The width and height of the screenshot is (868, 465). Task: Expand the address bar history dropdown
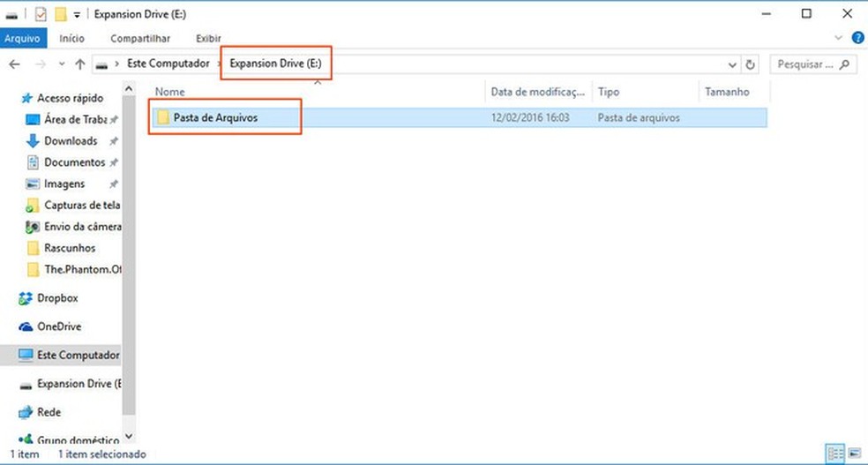tap(732, 64)
